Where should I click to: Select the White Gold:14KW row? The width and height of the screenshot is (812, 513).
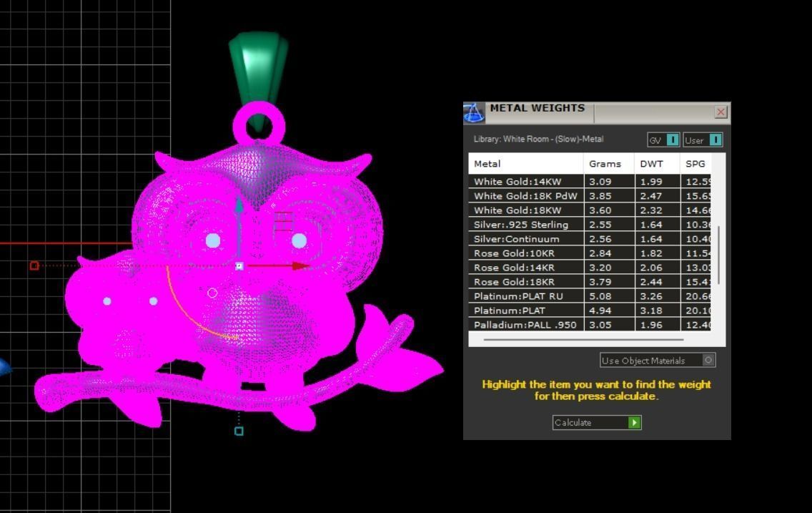(x=589, y=181)
